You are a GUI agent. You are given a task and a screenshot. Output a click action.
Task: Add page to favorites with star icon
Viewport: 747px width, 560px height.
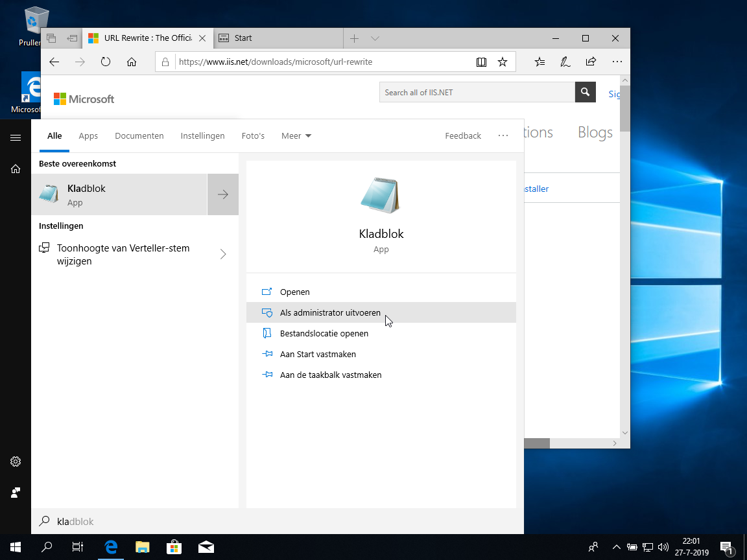503,62
